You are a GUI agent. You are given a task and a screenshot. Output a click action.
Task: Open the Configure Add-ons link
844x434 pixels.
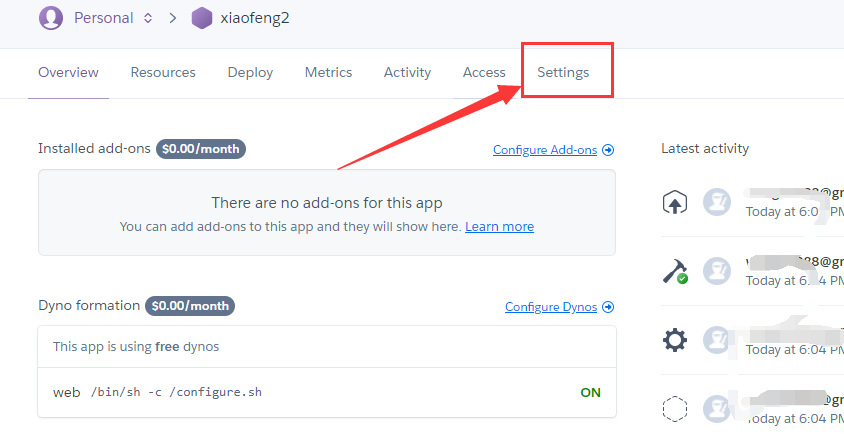(x=545, y=150)
